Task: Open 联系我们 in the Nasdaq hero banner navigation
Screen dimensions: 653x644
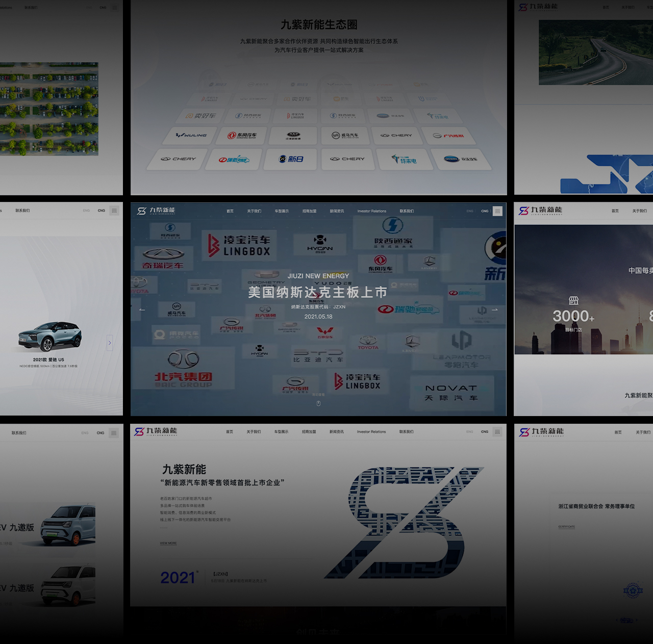Action: (x=407, y=211)
